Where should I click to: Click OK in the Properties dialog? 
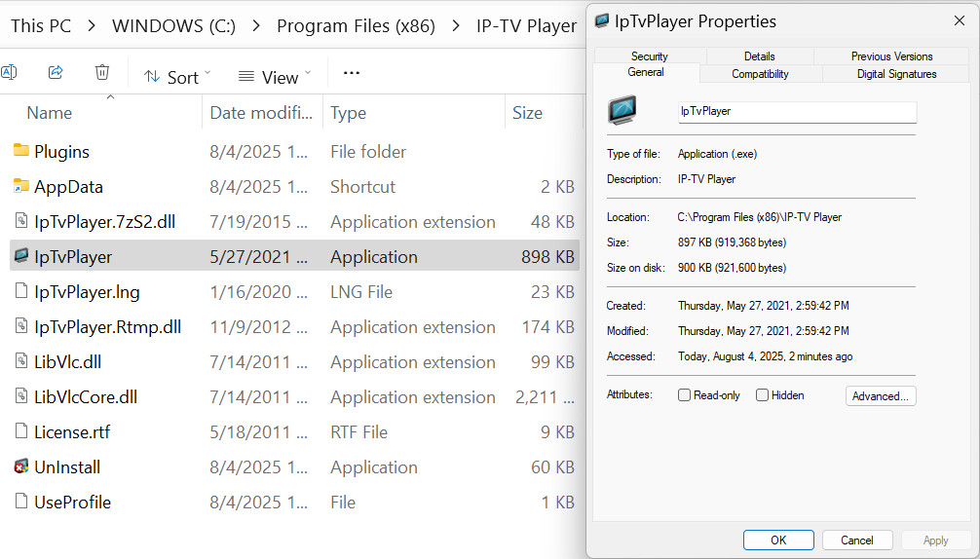pos(778,540)
